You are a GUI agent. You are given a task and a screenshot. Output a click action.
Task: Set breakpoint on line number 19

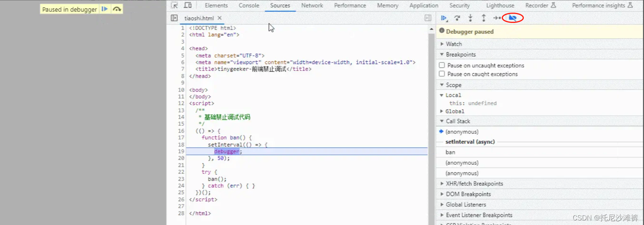click(181, 151)
